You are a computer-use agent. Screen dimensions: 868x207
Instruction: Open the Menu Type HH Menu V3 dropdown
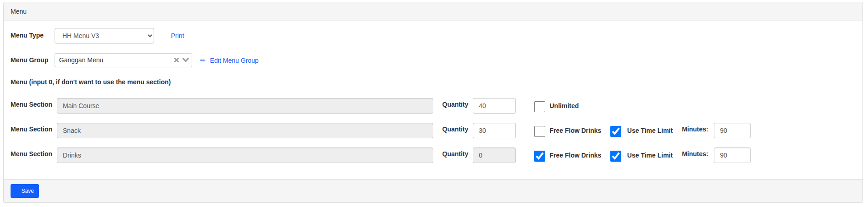[104, 36]
